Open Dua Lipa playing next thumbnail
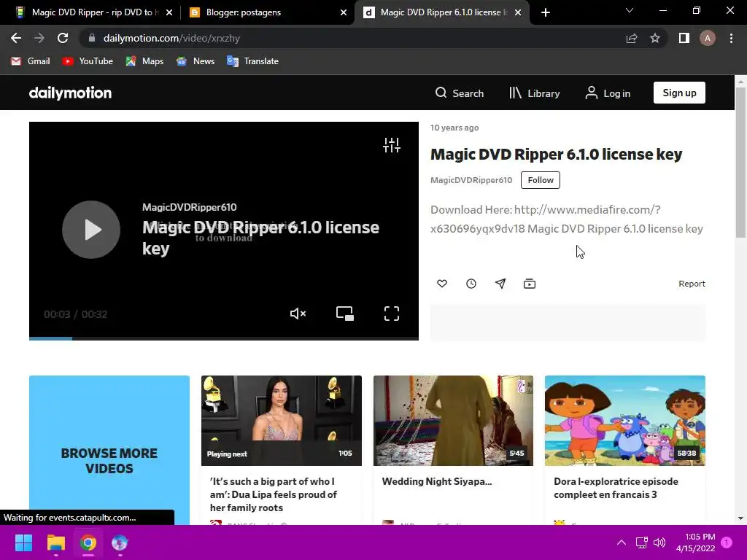The height and width of the screenshot is (560, 747). [281, 421]
